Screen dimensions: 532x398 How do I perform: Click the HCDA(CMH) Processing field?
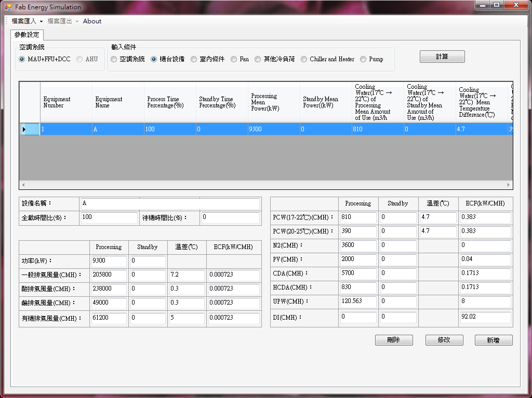358,287
